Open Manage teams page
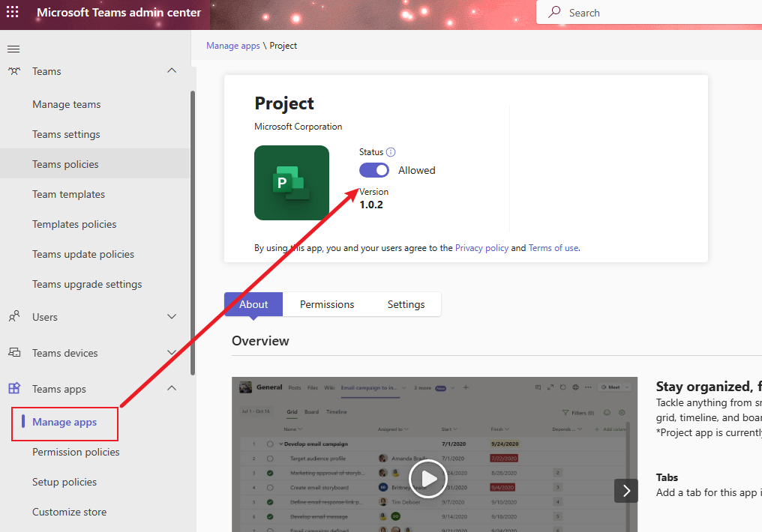The height and width of the screenshot is (532, 762). [67, 104]
